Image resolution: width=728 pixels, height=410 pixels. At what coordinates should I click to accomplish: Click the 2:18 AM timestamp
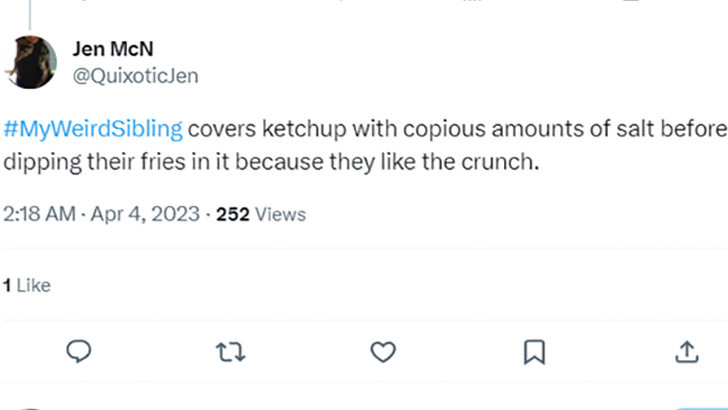coord(39,214)
